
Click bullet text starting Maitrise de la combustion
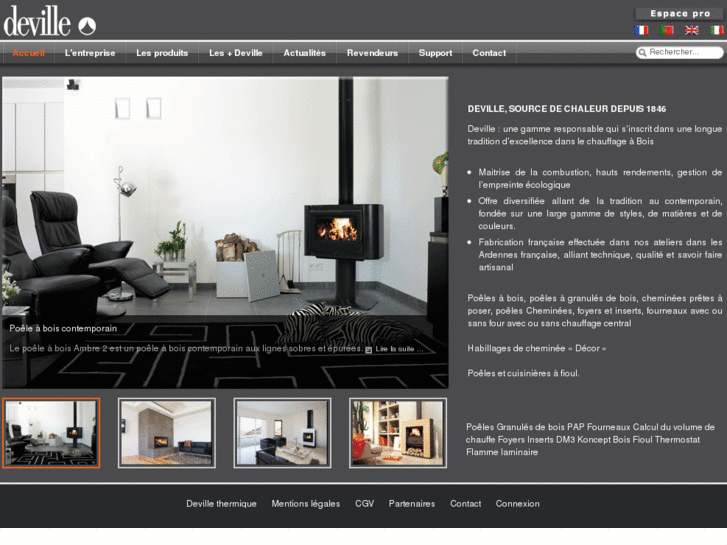[x=600, y=179]
